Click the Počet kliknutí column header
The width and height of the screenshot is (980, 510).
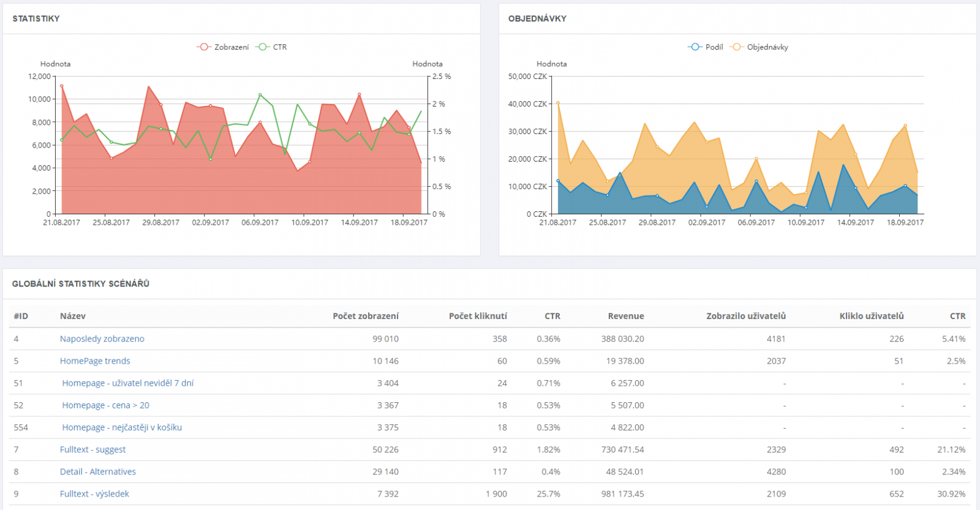coord(478,316)
